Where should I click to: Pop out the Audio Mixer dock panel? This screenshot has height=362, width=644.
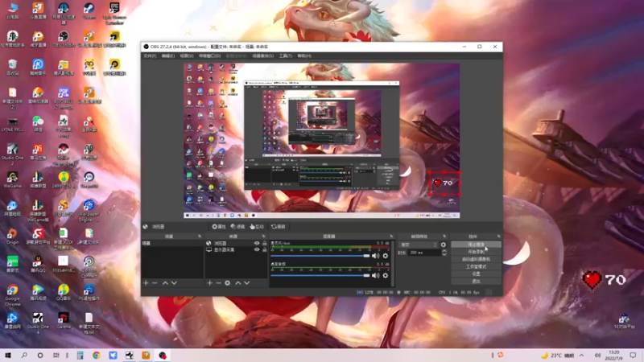click(x=391, y=237)
